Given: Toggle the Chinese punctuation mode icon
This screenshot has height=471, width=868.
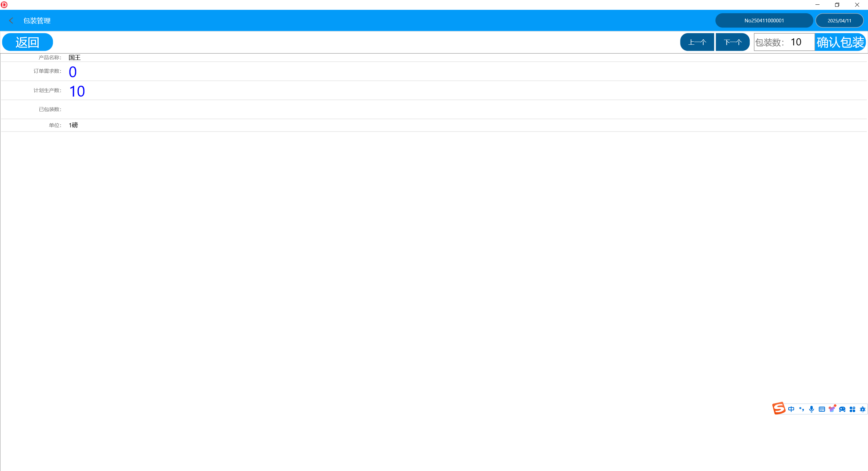Looking at the screenshot, I should pos(801,409).
